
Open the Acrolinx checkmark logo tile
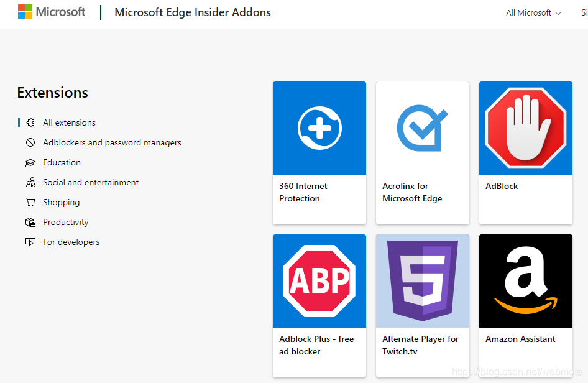coord(423,128)
